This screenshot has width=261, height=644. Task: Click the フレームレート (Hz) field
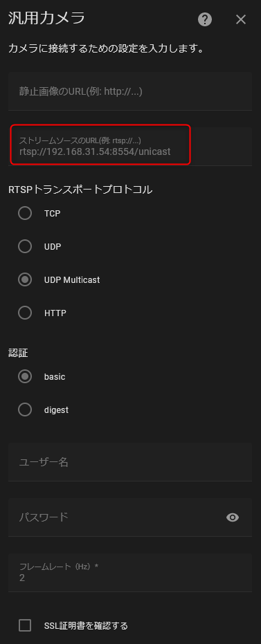130,573
